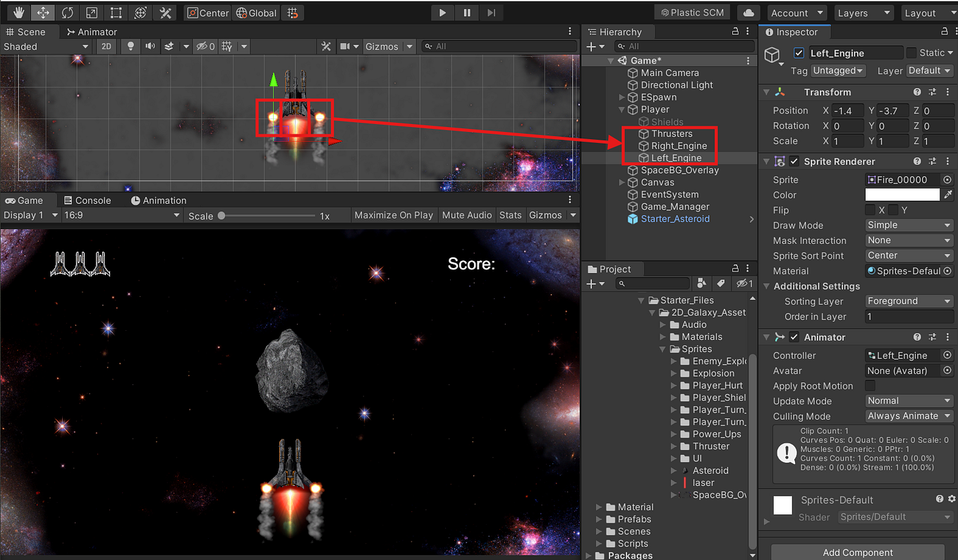Click the Add Component button
Image resolution: width=958 pixels, height=560 pixels.
(x=856, y=552)
